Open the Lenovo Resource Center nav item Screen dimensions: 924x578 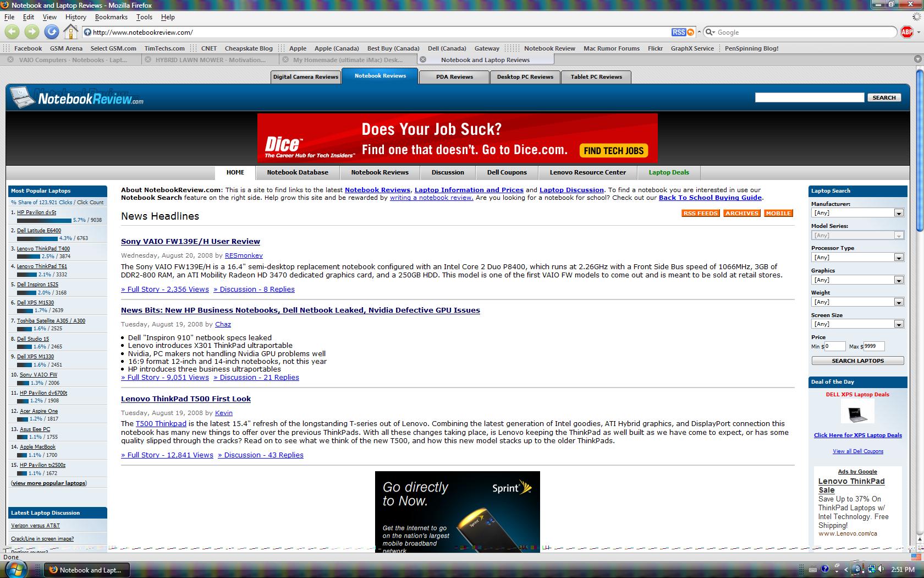coord(588,172)
